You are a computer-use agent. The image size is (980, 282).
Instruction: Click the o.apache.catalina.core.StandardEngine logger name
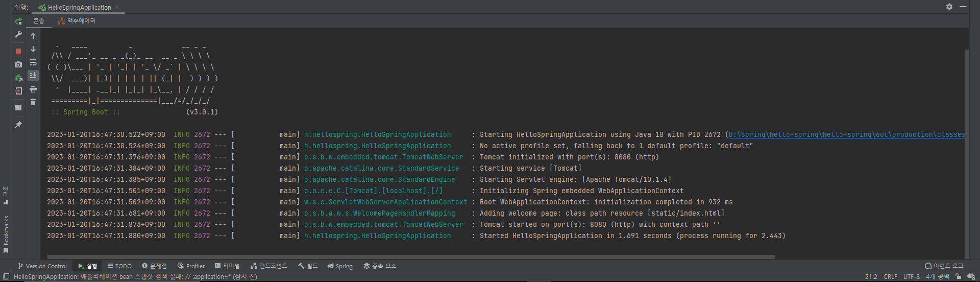tap(379, 180)
